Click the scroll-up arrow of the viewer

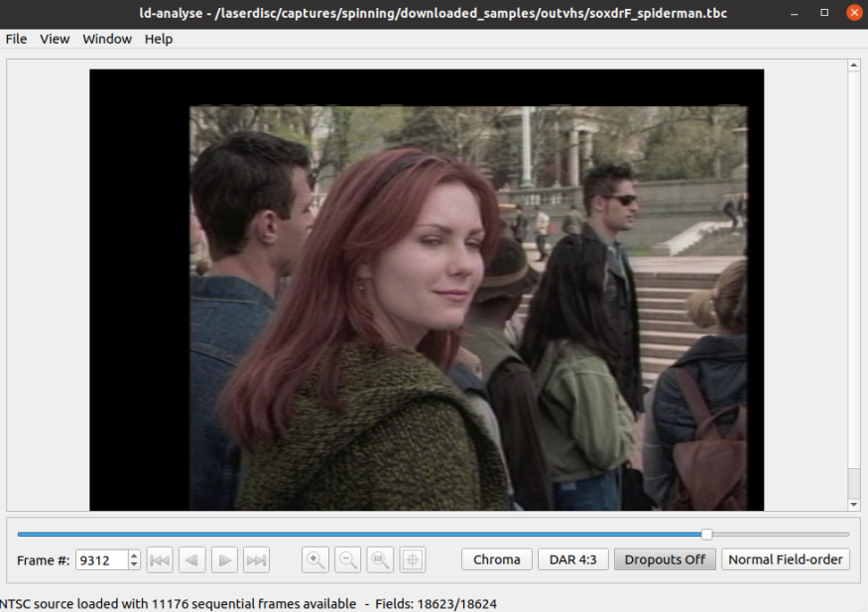coord(854,65)
